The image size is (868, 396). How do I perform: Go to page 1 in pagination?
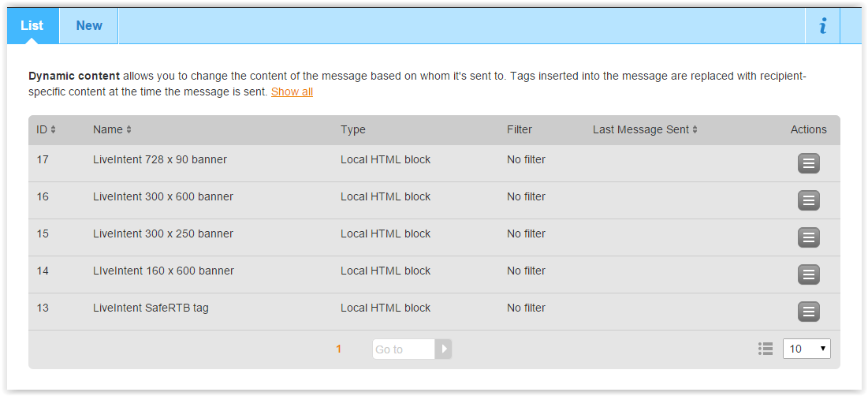(x=339, y=349)
